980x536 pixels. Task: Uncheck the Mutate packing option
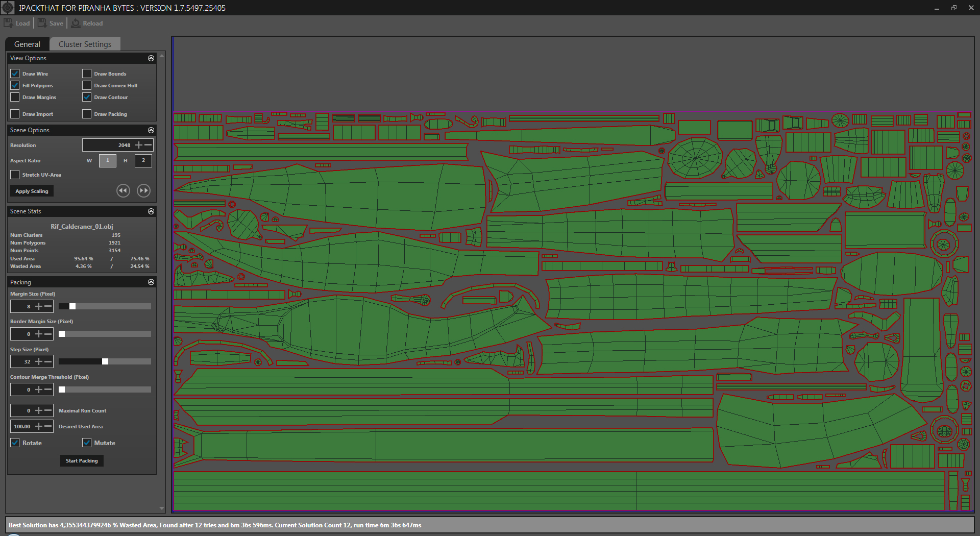(x=87, y=443)
